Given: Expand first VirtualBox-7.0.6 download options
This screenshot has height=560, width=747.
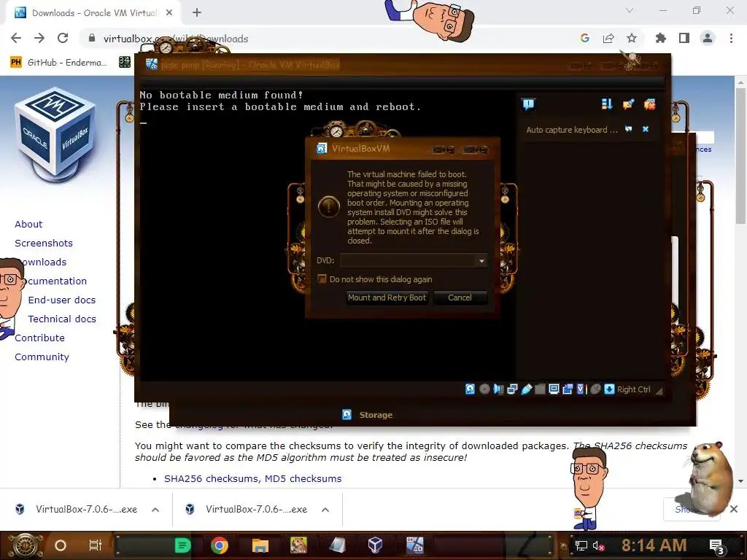Looking at the screenshot, I should point(155,510).
